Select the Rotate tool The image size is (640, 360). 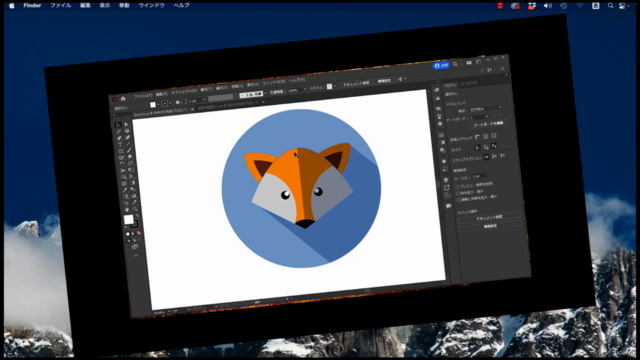point(122,163)
